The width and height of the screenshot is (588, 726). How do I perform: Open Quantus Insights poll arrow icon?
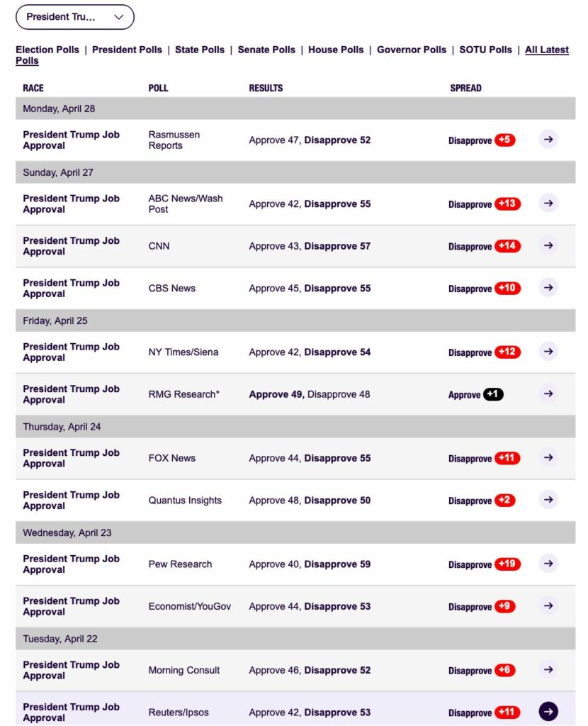(548, 500)
